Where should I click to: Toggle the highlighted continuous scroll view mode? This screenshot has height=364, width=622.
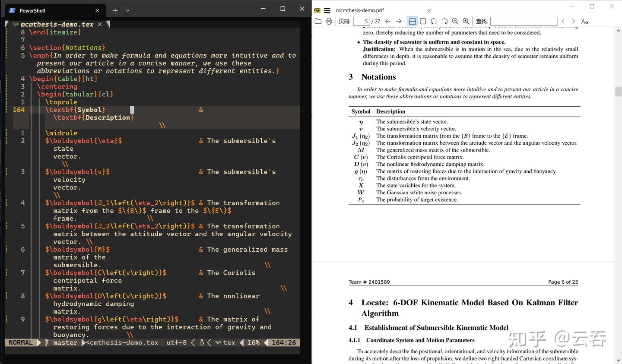(412, 21)
